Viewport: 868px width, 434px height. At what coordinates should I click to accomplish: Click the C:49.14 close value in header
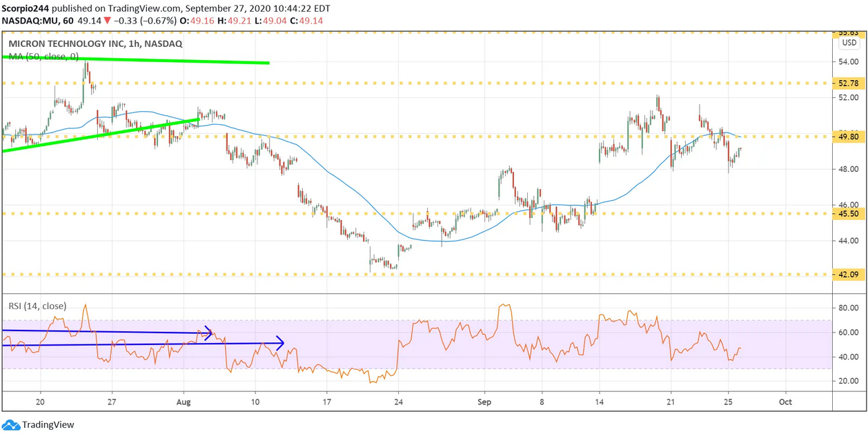pos(308,21)
